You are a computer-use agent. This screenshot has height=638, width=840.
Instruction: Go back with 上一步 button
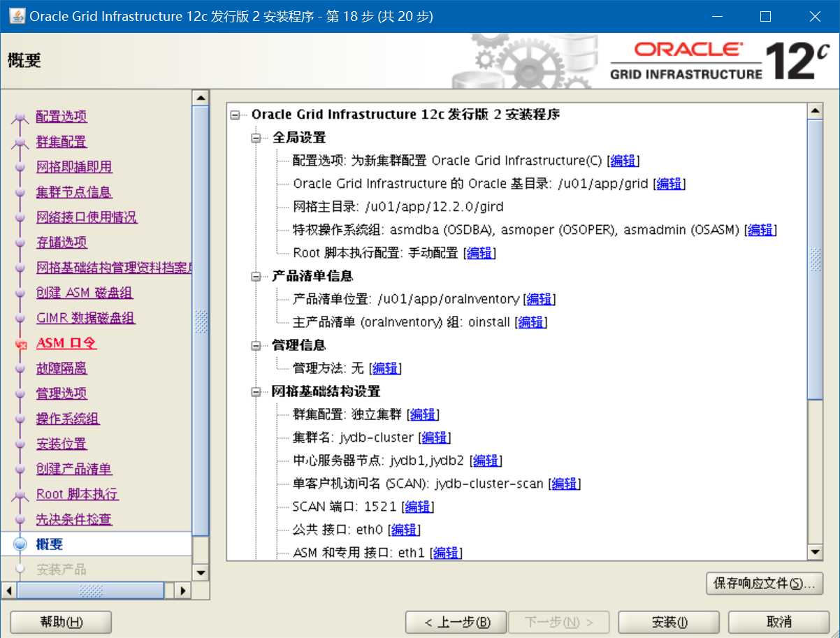pyautogui.click(x=457, y=622)
